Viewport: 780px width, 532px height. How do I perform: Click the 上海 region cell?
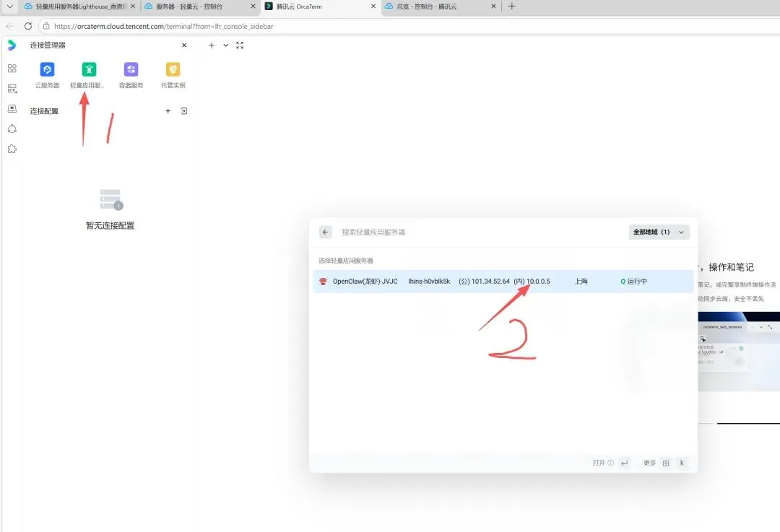[581, 282]
